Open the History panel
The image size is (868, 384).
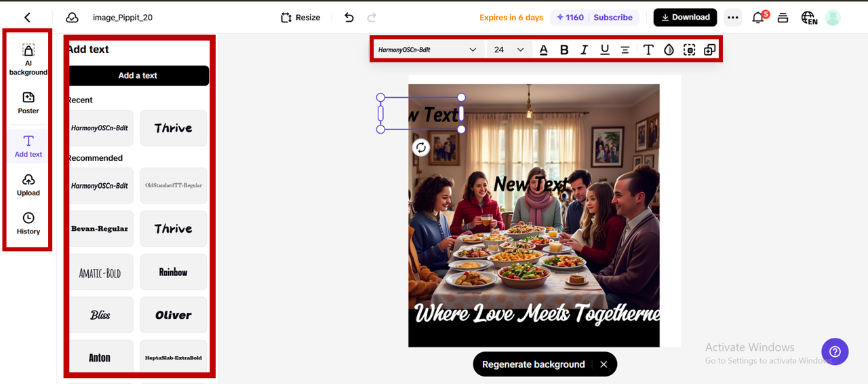point(28,223)
